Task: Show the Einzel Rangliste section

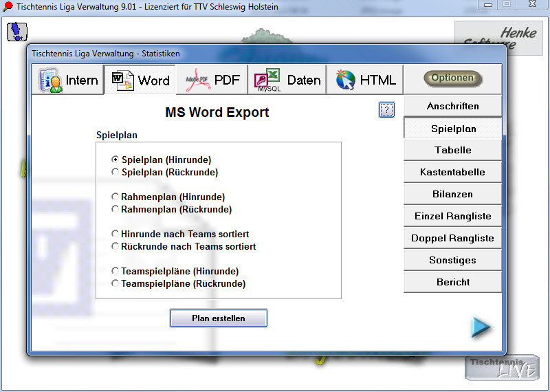Action: coord(452,216)
